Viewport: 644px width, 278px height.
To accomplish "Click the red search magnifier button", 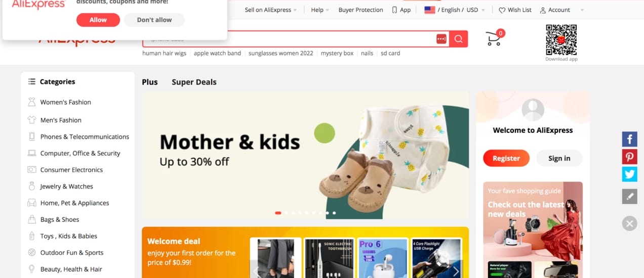I will point(458,39).
